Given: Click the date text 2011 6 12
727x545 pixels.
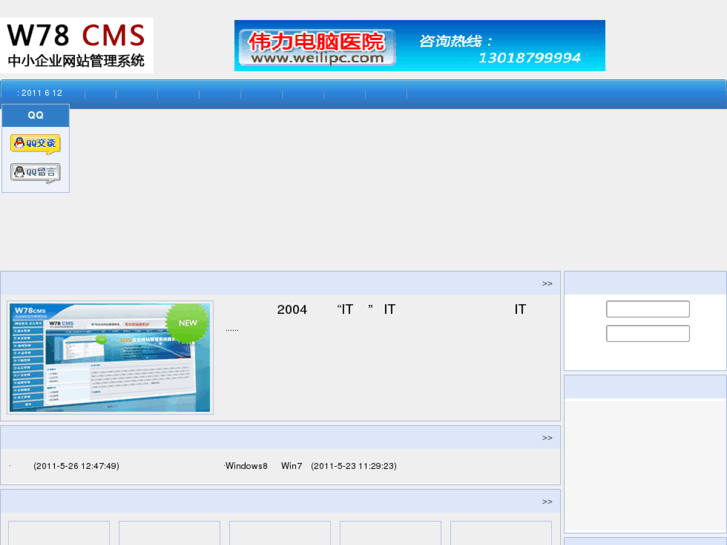Looking at the screenshot, I should [40, 93].
